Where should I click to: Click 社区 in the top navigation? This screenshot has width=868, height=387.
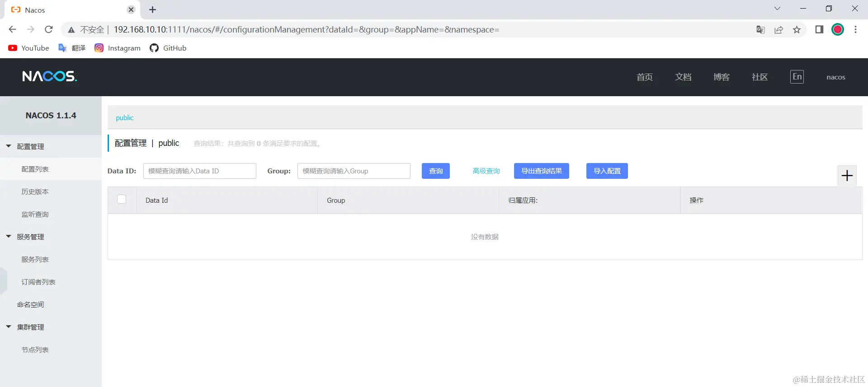point(760,77)
